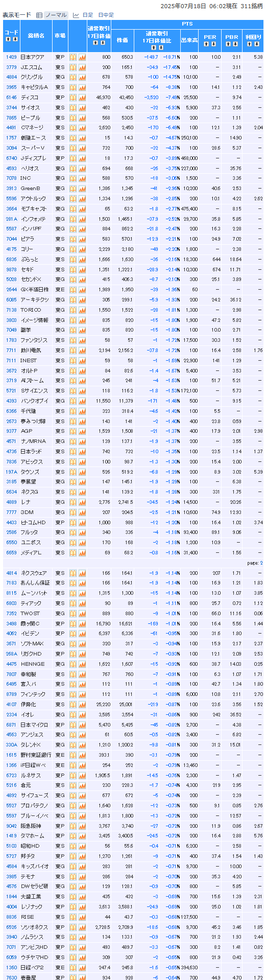
Task: Open stock code 6146 link
Action: (x=11, y=98)
